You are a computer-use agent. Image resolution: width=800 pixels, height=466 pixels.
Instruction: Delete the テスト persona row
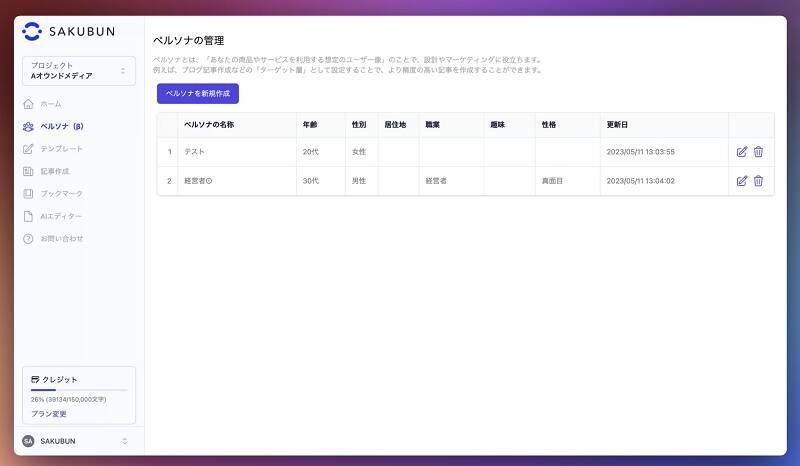pyautogui.click(x=758, y=152)
